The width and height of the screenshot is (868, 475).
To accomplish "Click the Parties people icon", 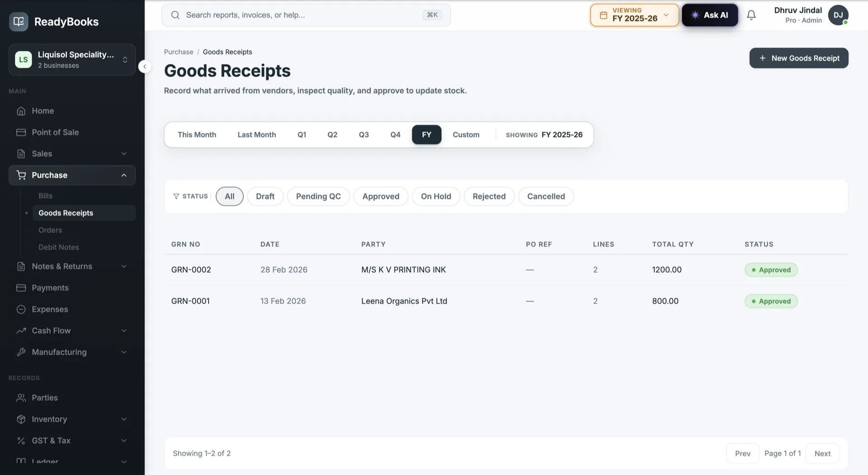I will (x=21, y=398).
